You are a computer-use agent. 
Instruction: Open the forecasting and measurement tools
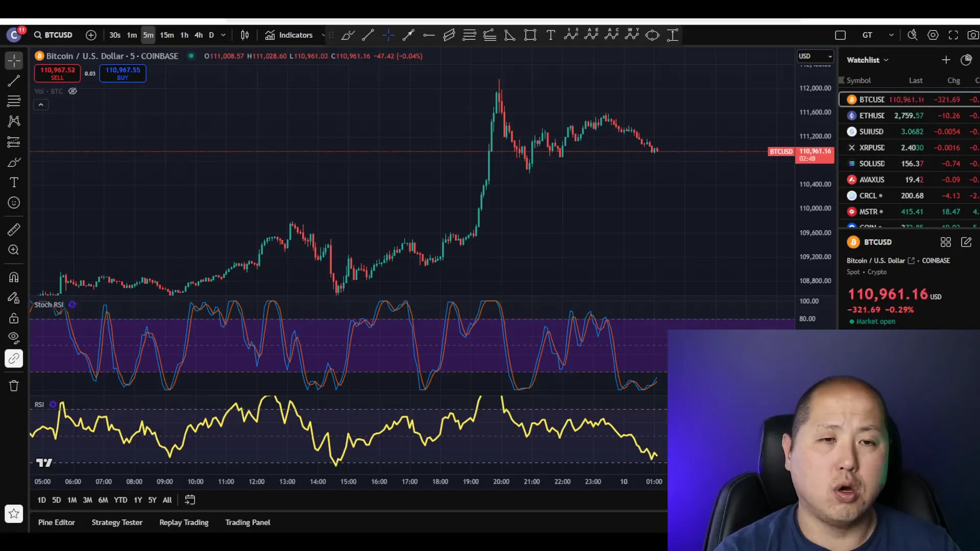pyautogui.click(x=14, y=142)
